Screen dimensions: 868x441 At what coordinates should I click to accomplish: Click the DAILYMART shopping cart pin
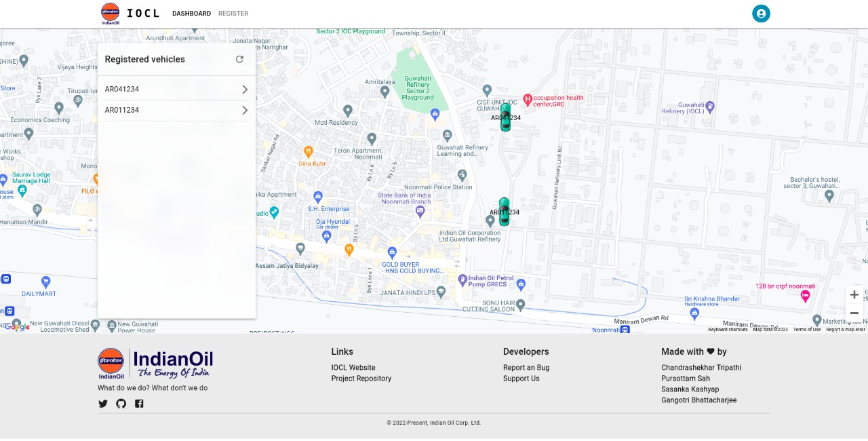coord(45,281)
